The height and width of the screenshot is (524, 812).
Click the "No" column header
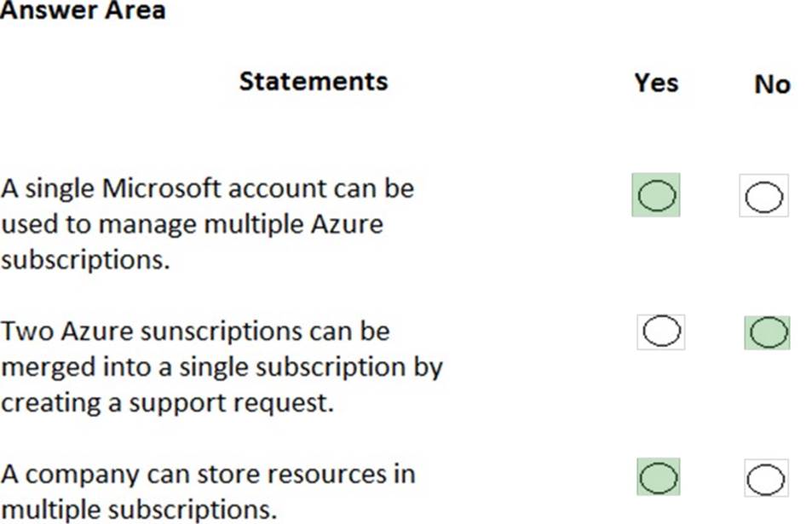(x=772, y=83)
